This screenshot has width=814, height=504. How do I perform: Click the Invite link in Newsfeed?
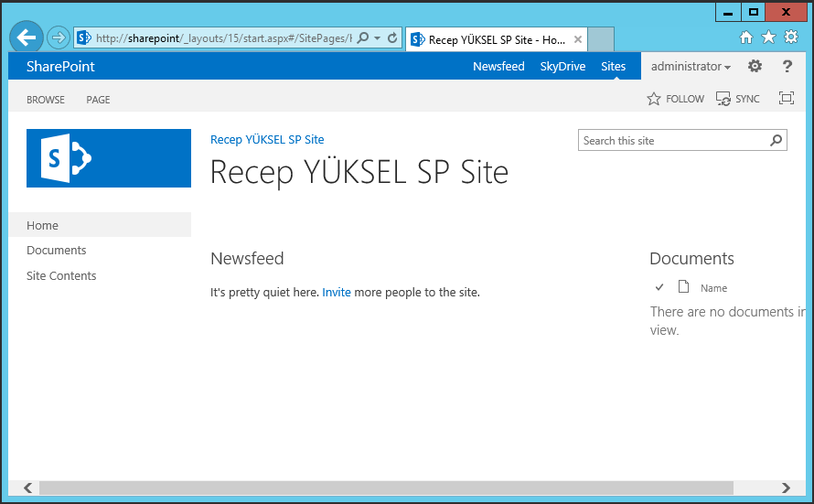337,292
